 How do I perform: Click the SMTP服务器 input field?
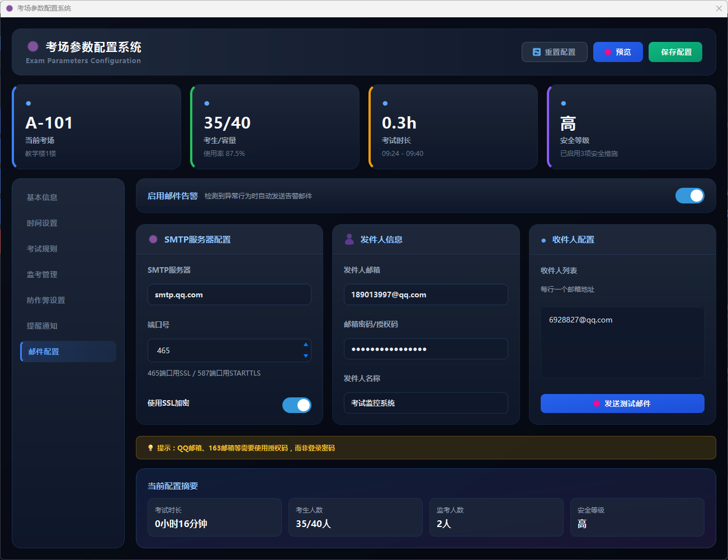coord(229,295)
